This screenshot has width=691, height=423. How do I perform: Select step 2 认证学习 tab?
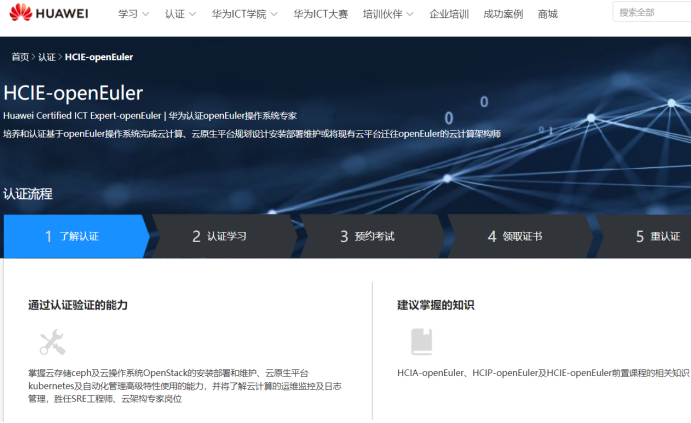click(x=224, y=236)
